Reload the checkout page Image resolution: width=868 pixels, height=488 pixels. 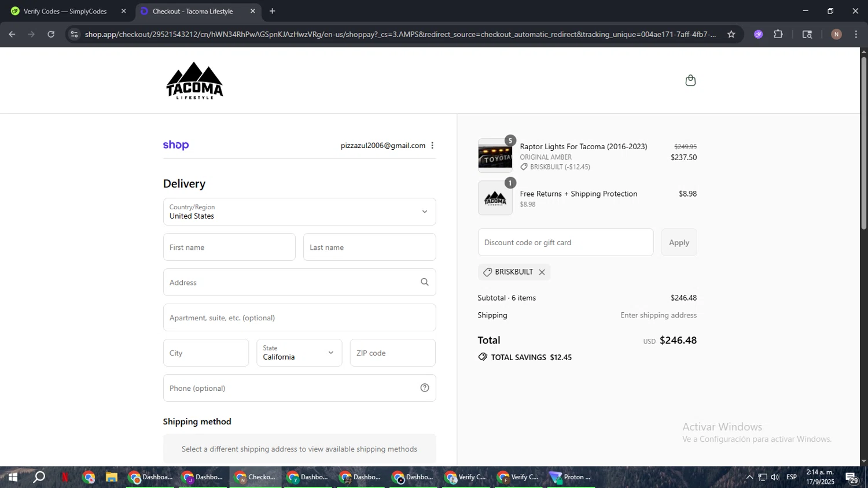(51, 34)
